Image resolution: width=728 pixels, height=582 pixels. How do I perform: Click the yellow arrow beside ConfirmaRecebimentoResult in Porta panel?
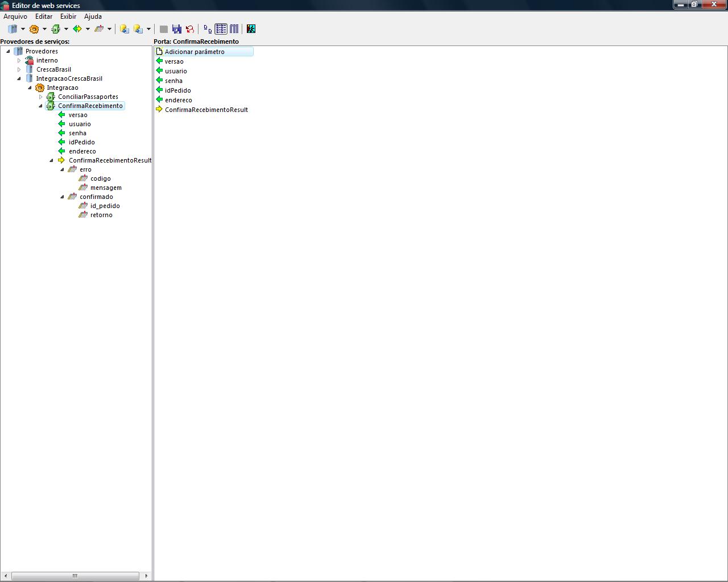[x=159, y=109]
